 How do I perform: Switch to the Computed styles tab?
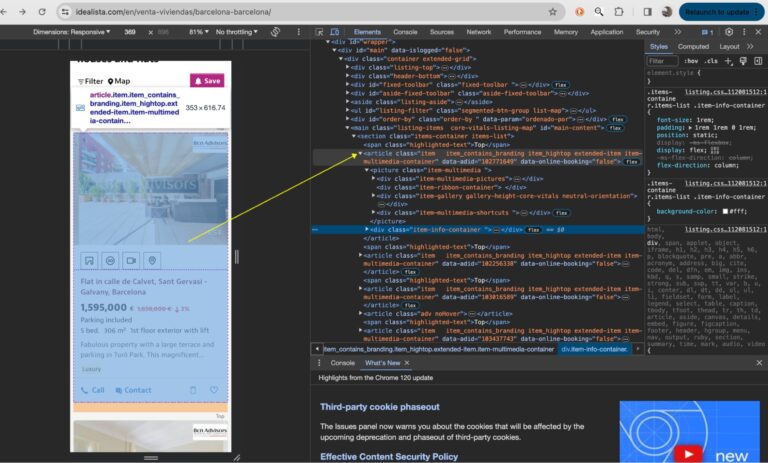(693, 47)
